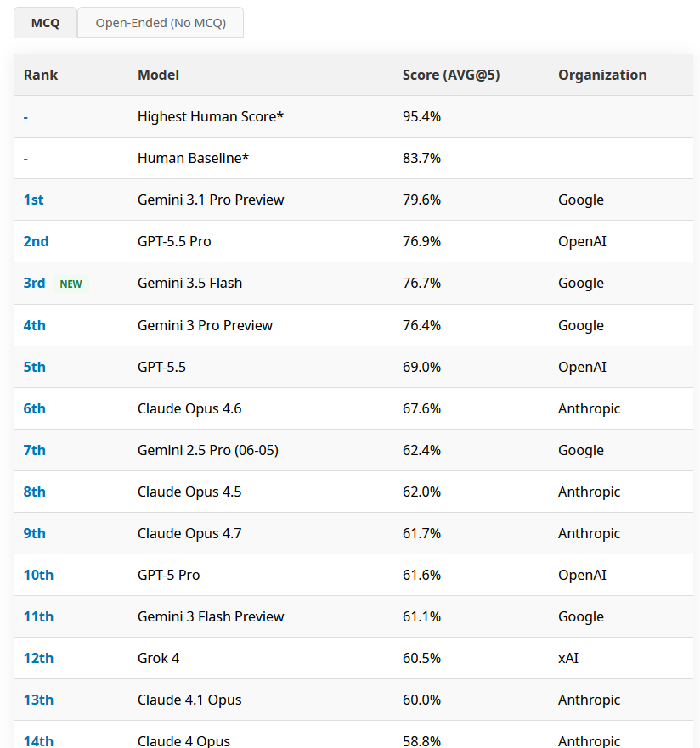This screenshot has width=700, height=748.
Task: Click the Human Baseline row label
Action: click(193, 158)
